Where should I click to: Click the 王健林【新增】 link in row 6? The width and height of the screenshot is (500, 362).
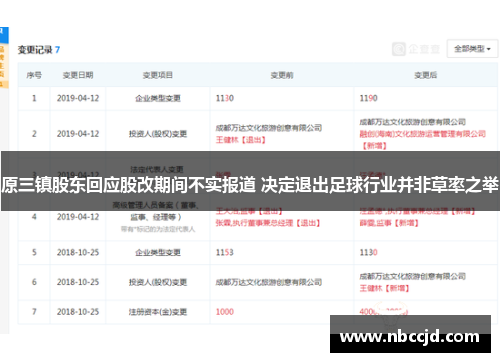coord(384,288)
